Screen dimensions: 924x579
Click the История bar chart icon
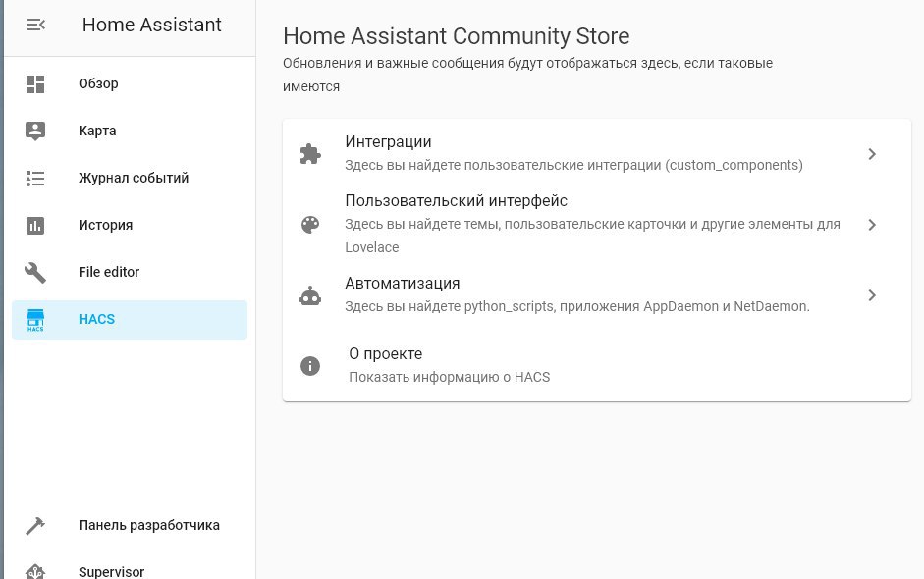pyautogui.click(x=35, y=226)
